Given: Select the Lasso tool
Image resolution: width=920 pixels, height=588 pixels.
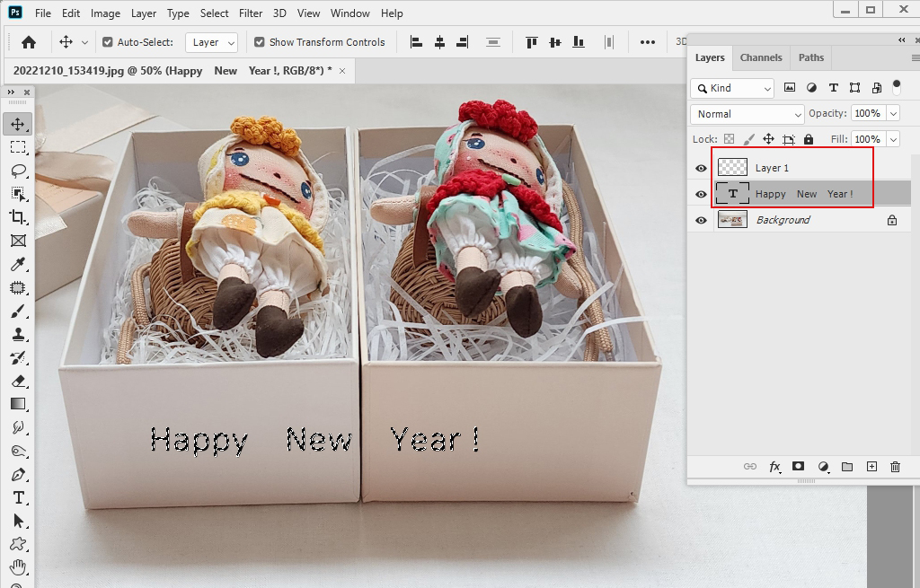Looking at the screenshot, I should (18, 171).
